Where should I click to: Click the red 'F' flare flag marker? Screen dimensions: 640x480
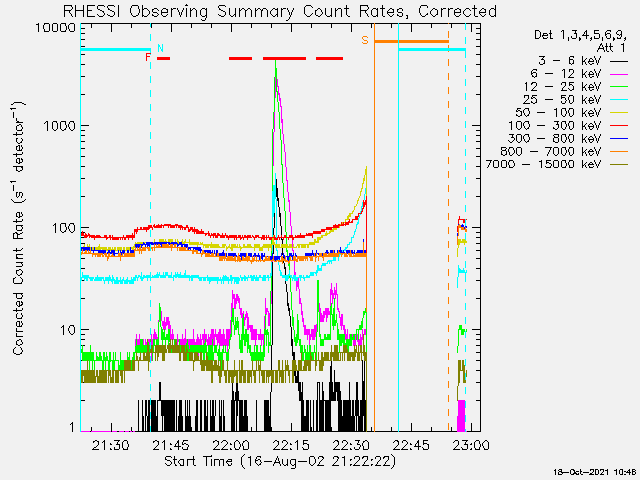tap(148, 57)
